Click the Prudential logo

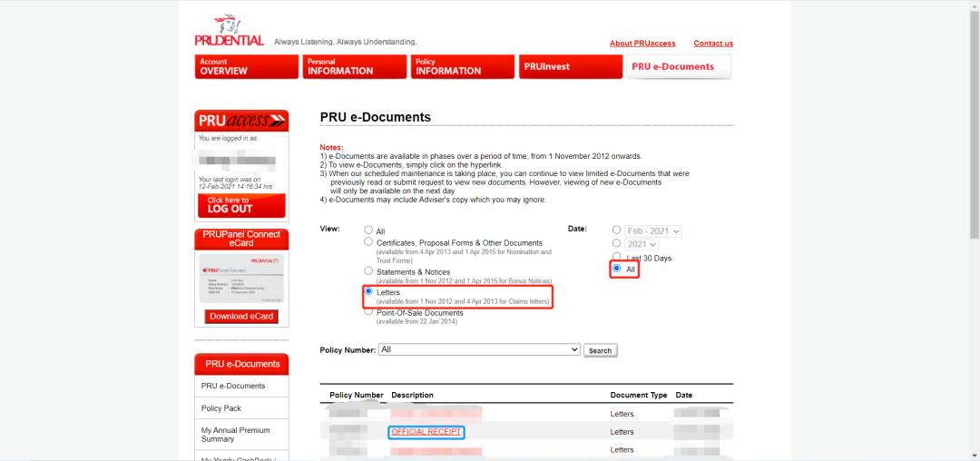(x=229, y=31)
